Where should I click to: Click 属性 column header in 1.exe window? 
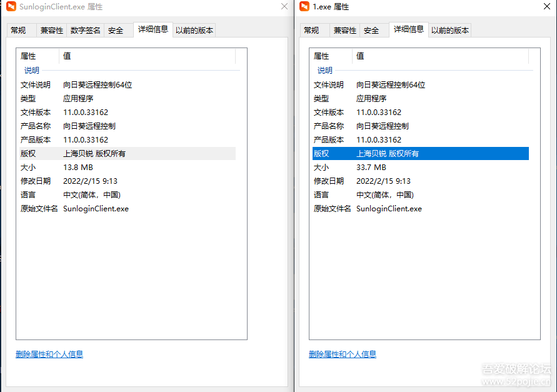coord(331,56)
